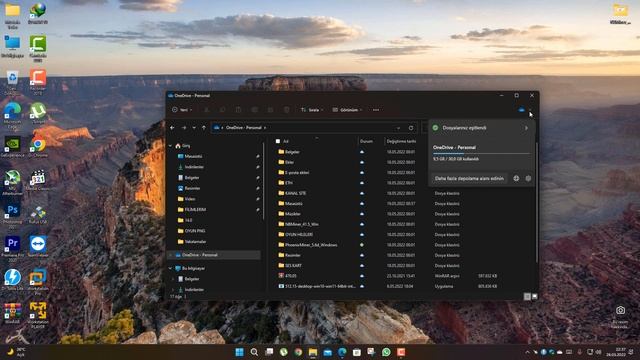Click the file list vertical scrollbar
Viewport: 640px width, 360px height.
[x=537, y=202]
